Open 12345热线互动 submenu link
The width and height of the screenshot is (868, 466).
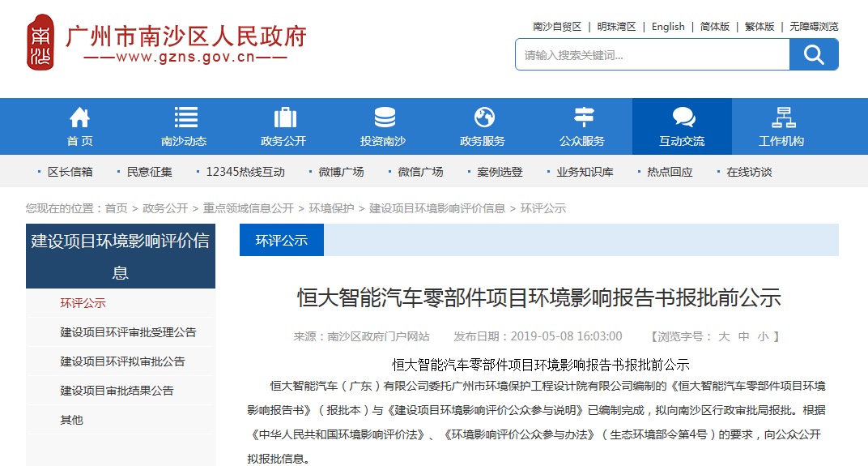[x=245, y=172]
